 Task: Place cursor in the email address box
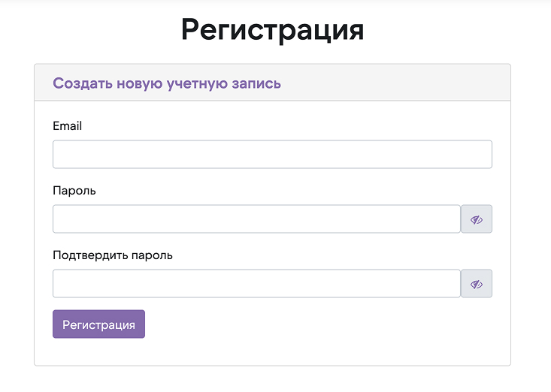click(x=272, y=155)
